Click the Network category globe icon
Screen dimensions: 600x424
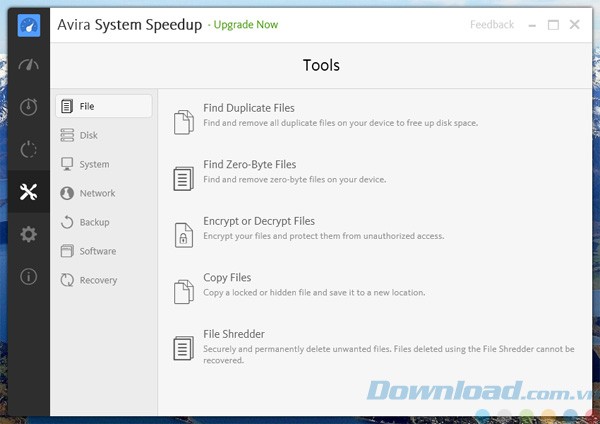[x=67, y=193]
